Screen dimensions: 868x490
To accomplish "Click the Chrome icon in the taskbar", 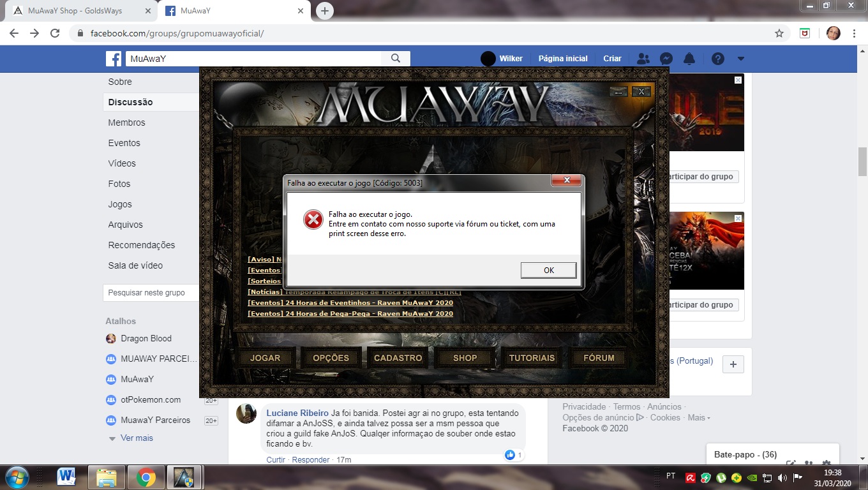I will coord(146,477).
